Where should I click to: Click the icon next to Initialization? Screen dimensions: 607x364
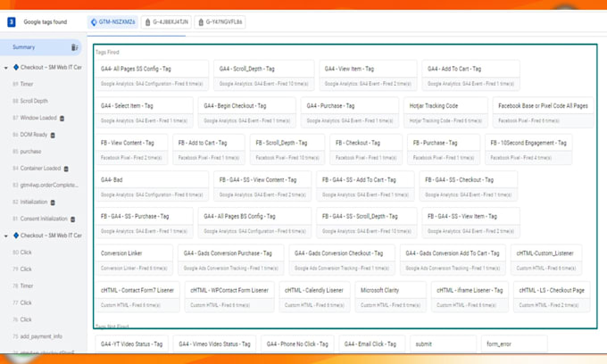click(x=53, y=203)
